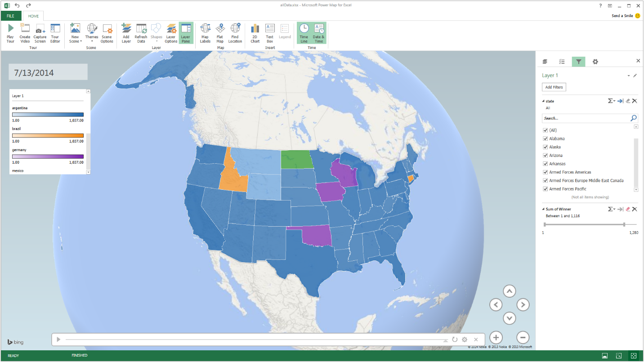Open the FILE menu
The image size is (644, 362).
(10, 16)
